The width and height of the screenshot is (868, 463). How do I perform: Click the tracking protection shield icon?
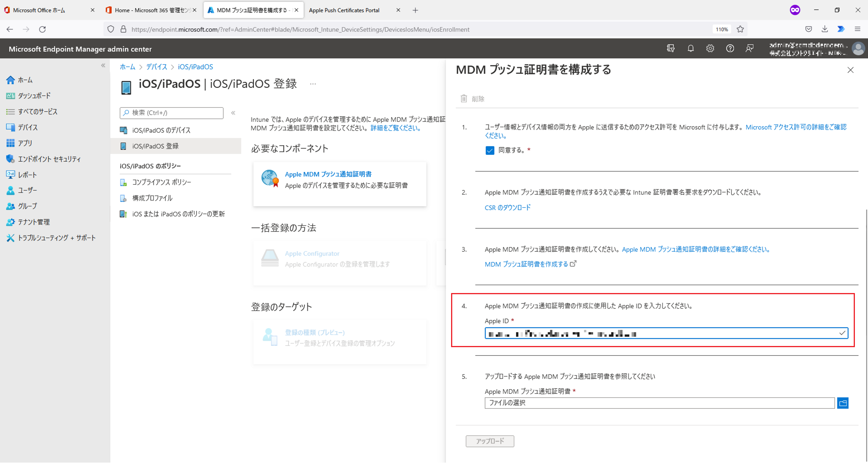(x=111, y=29)
